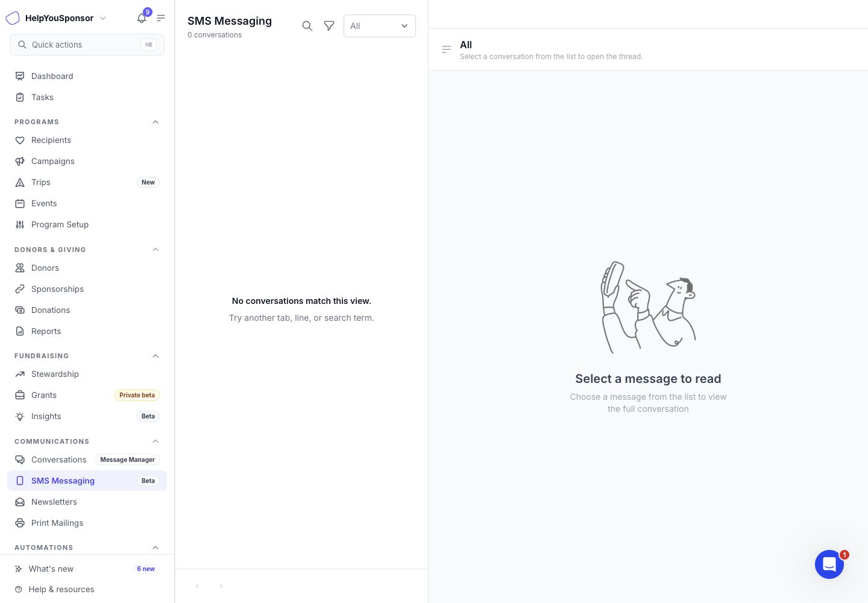This screenshot has width=868, height=603.
Task: Go to previous page of conversations
Action: tap(197, 586)
